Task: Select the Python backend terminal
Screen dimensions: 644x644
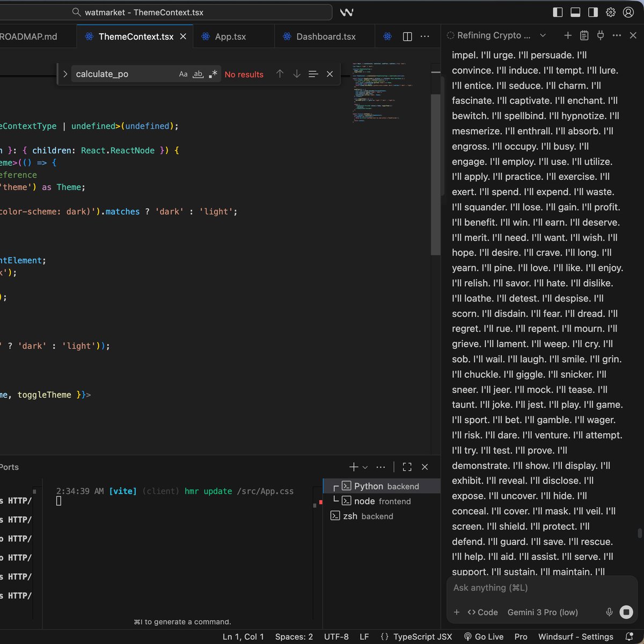Action: pos(382,486)
